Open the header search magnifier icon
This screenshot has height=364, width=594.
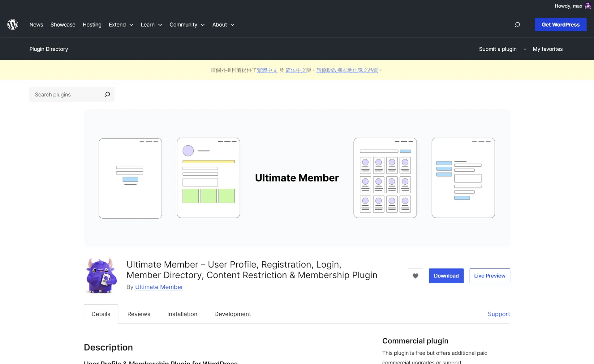[x=517, y=24]
